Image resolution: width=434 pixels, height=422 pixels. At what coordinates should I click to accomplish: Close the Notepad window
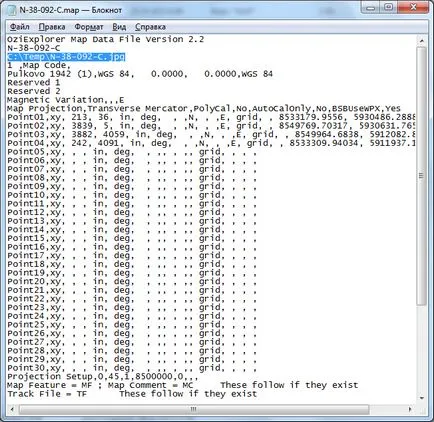tap(414, 8)
